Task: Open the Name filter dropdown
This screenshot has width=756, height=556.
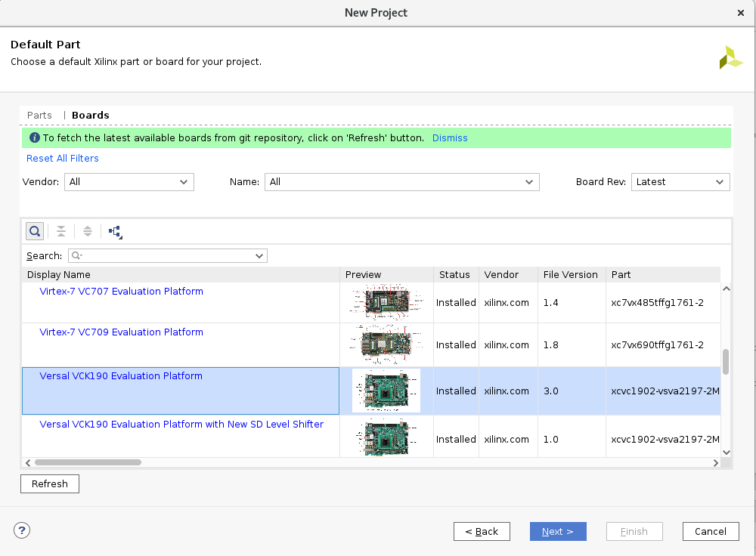Action: point(401,182)
